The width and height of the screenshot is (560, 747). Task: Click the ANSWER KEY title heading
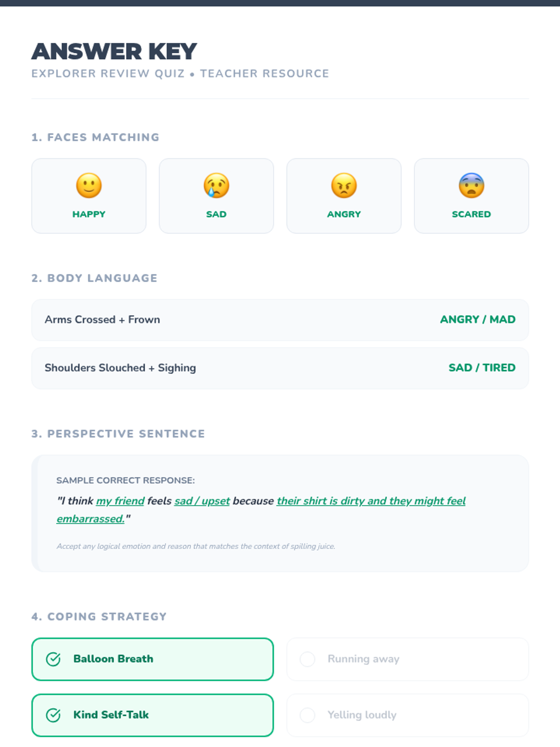point(114,51)
